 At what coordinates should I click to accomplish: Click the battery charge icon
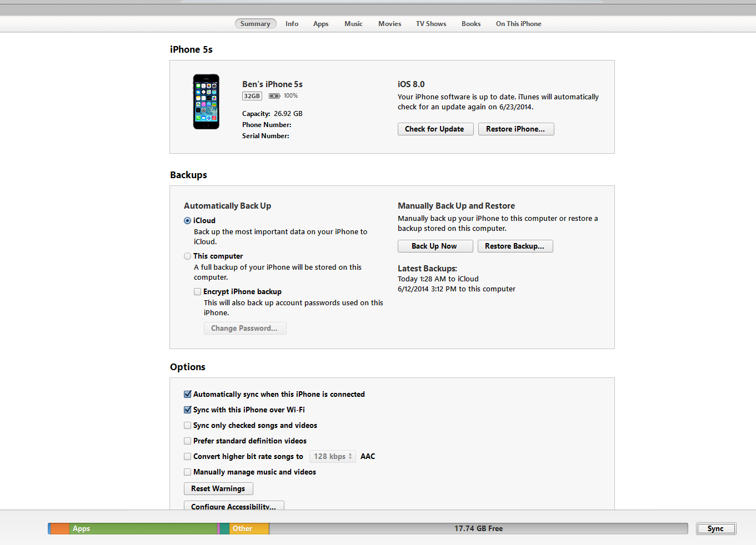coord(274,96)
